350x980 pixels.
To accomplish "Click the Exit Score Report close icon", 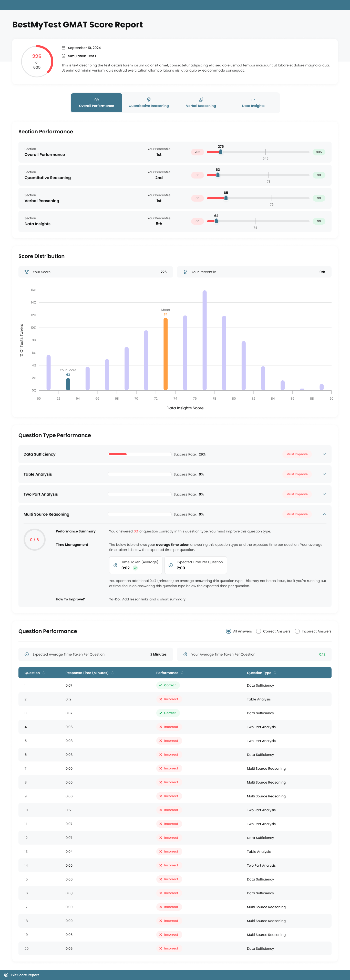I will click(x=6, y=975).
